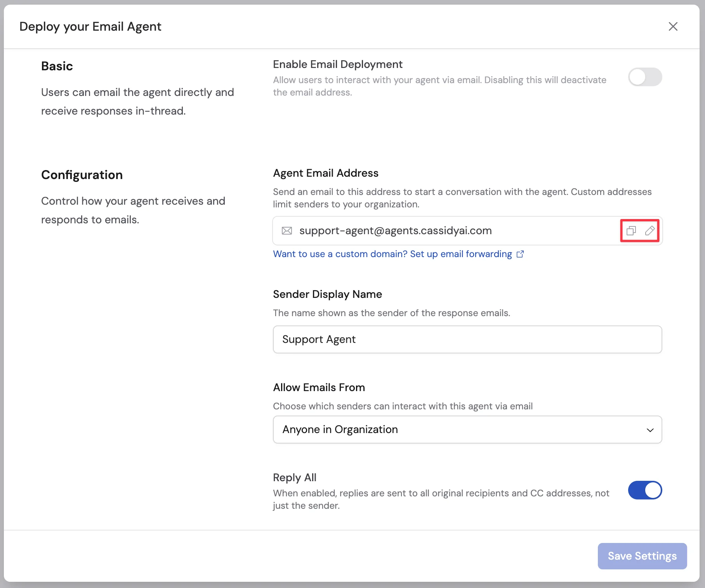This screenshot has width=705, height=588.
Task: Click the support-agent@agents.cassidyai.com address text
Action: click(x=396, y=231)
